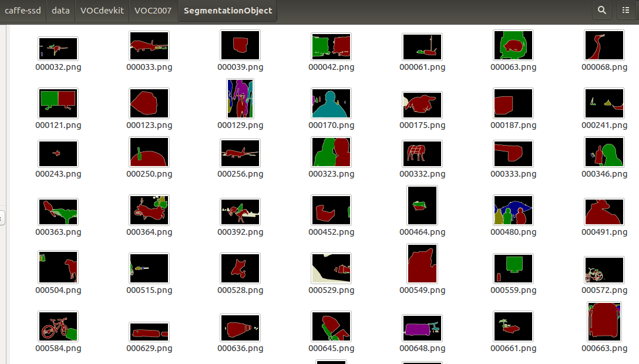Jump to the VOC2007 path segment
Viewport: 639px width, 364px height.
pyautogui.click(x=153, y=11)
